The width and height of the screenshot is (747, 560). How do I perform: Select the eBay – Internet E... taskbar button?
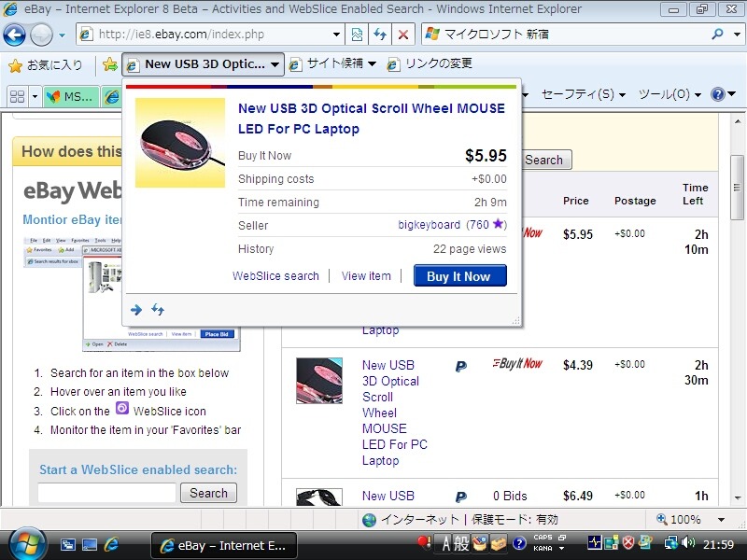(x=224, y=545)
